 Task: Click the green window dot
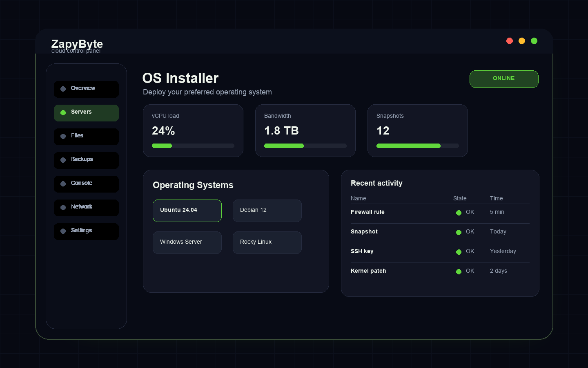(x=534, y=41)
